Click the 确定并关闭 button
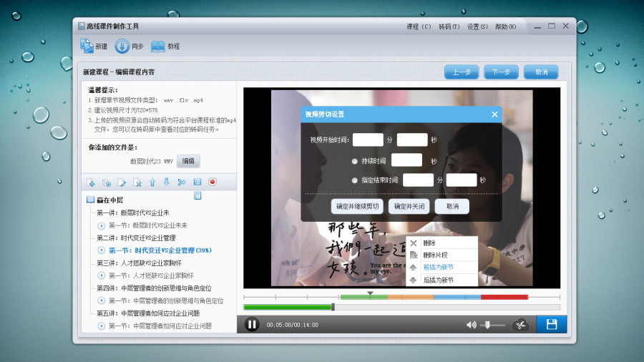 [409, 206]
